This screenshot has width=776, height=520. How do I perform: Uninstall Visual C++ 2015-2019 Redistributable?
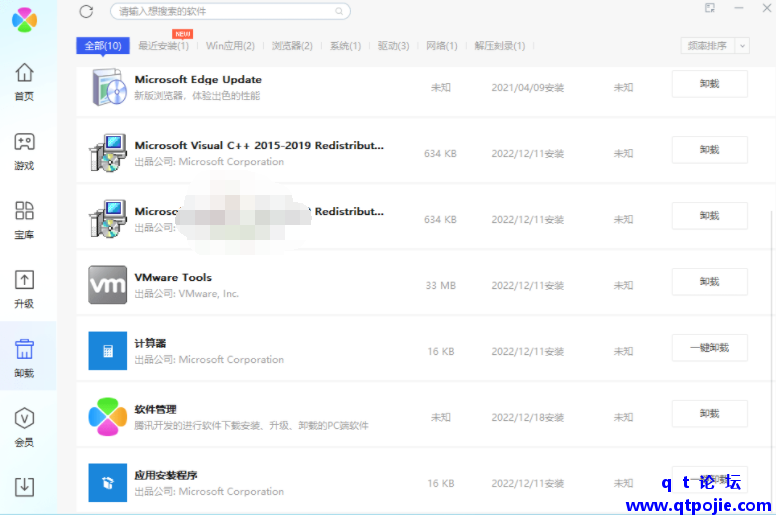(709, 149)
